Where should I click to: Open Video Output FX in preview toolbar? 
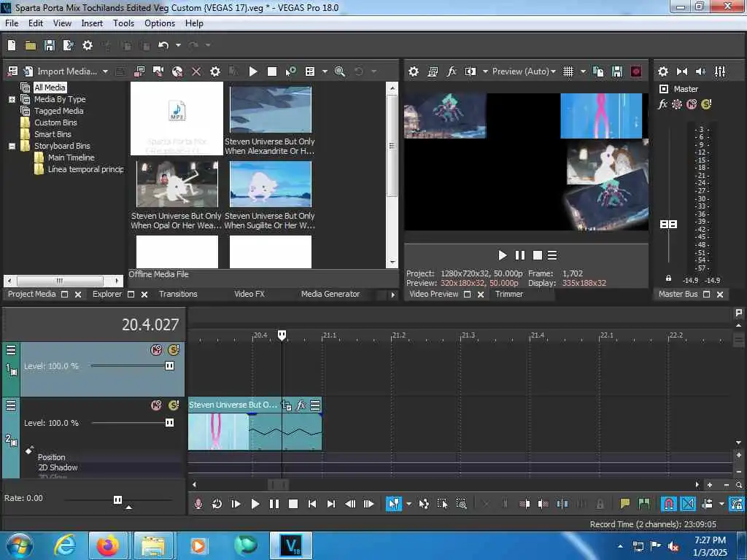click(x=451, y=71)
